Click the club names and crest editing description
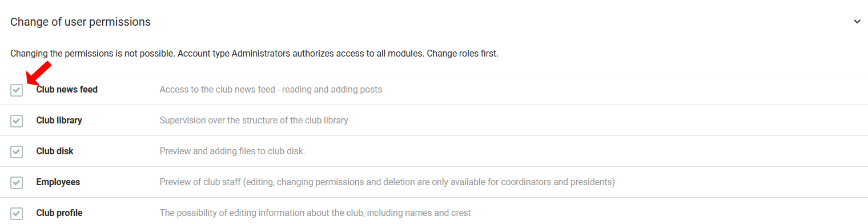This screenshot has height=224, width=868. [315, 213]
